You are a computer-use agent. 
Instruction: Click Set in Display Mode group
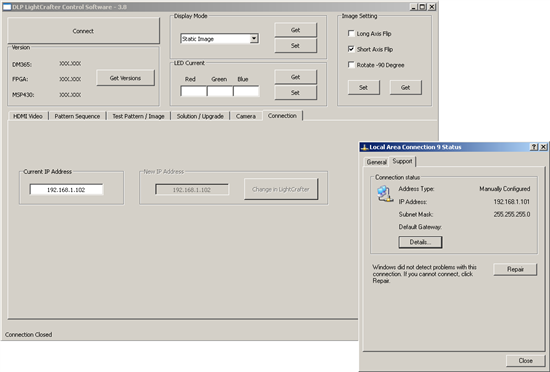tap(295, 46)
